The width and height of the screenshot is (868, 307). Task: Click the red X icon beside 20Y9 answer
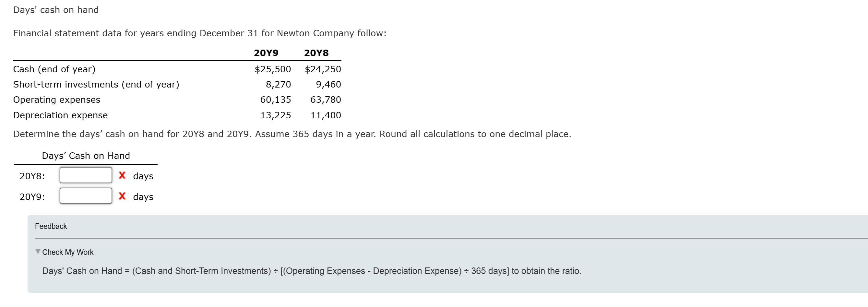pos(122,197)
